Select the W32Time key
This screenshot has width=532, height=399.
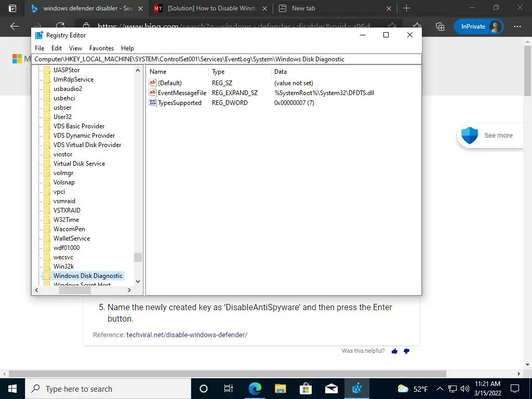pos(66,220)
